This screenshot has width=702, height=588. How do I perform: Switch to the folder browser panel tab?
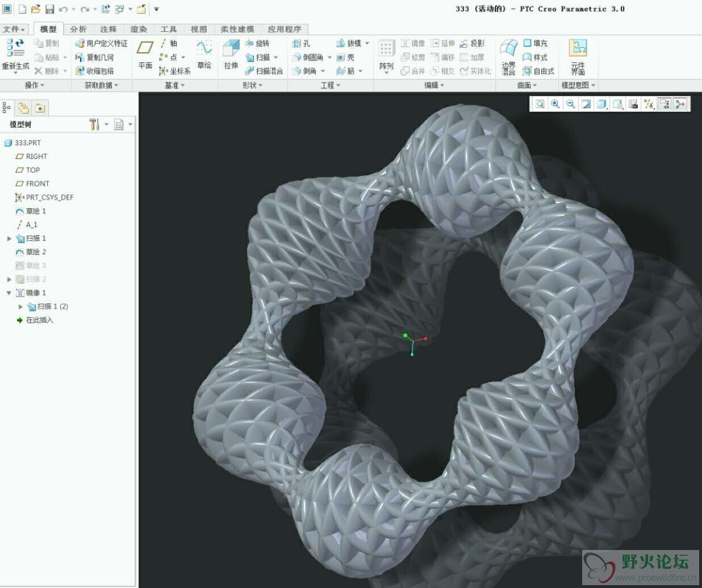point(23,107)
